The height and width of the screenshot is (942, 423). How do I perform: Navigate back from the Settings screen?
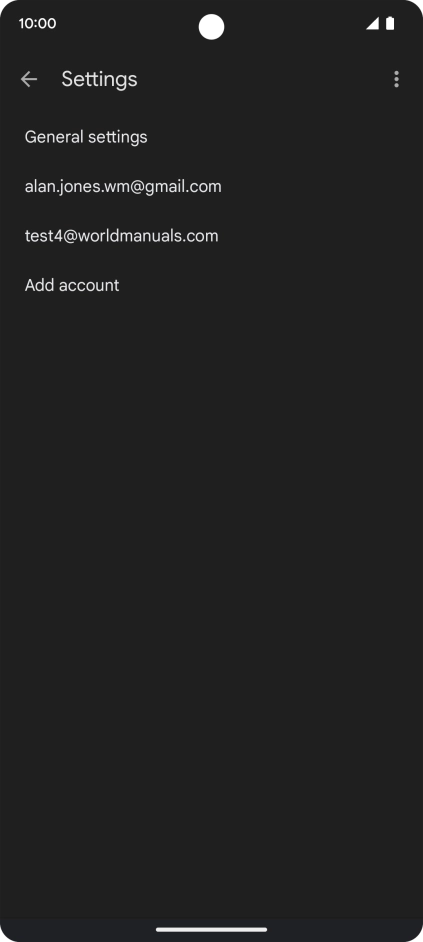tap(29, 79)
